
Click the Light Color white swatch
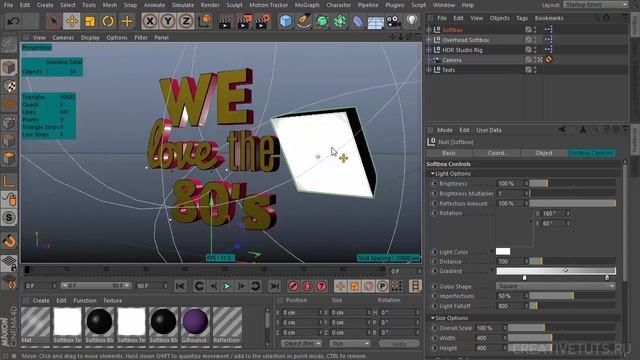pyautogui.click(x=503, y=251)
